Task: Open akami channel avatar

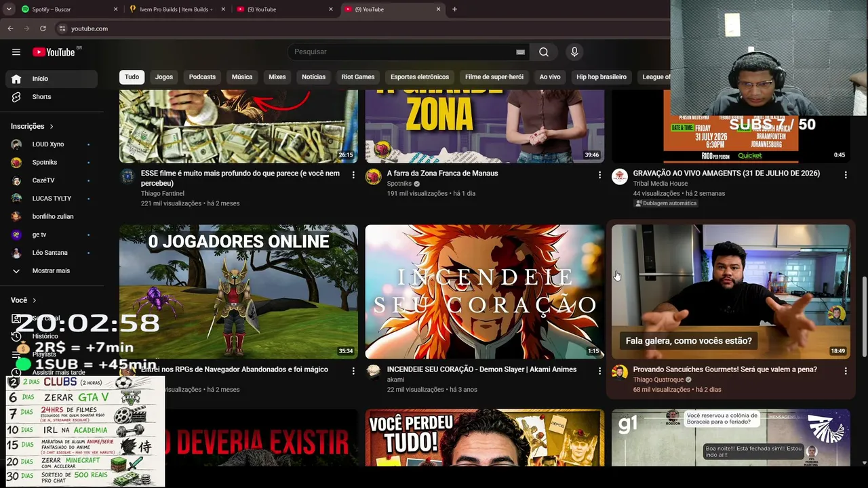Action: point(374,373)
